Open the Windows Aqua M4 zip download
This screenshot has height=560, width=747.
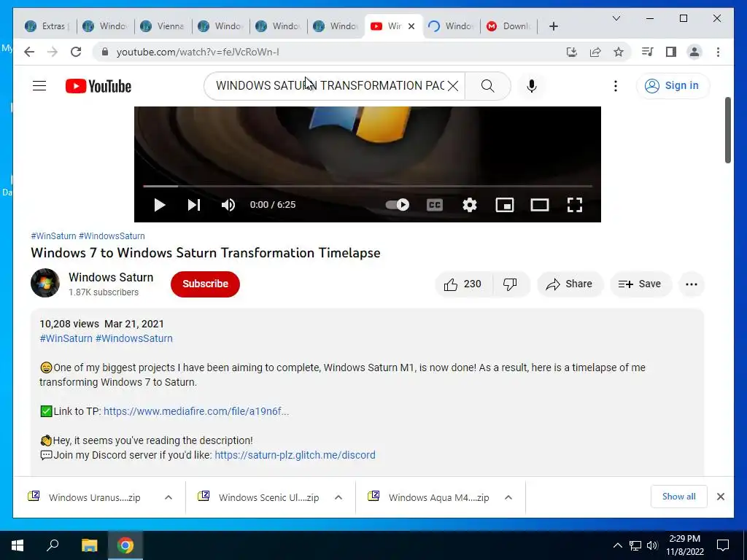[x=429, y=497]
